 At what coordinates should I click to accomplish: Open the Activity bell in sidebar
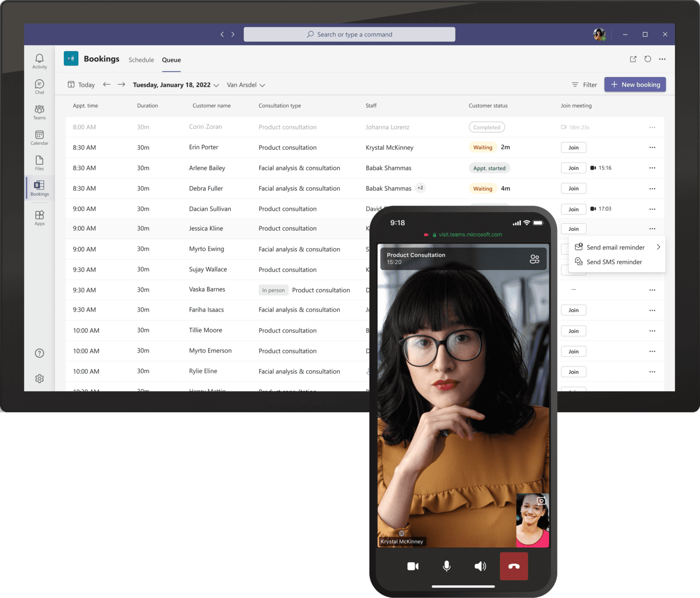point(40,61)
